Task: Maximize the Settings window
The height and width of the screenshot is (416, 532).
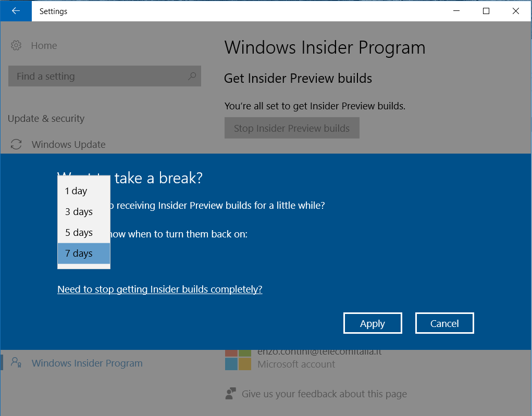Action: point(486,11)
